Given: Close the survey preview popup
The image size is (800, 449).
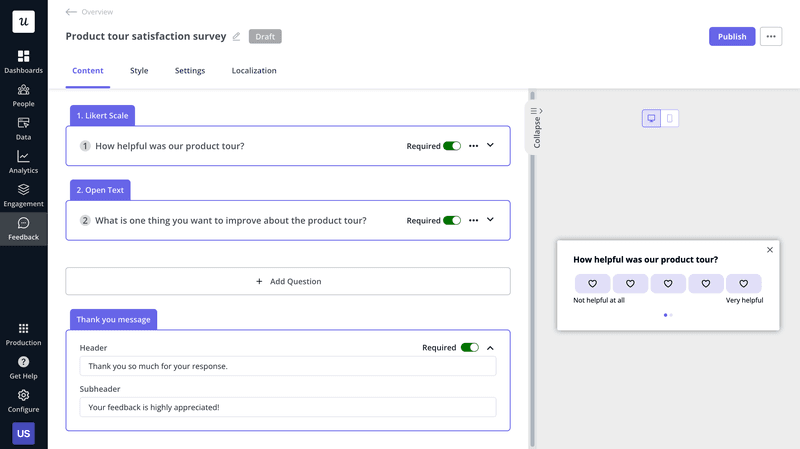Looking at the screenshot, I should pos(769,250).
